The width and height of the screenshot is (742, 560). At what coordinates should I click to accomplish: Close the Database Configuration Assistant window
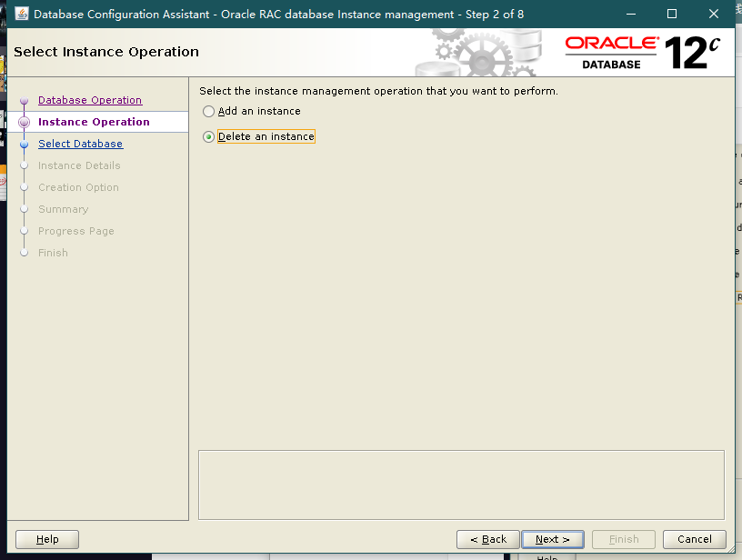714,14
